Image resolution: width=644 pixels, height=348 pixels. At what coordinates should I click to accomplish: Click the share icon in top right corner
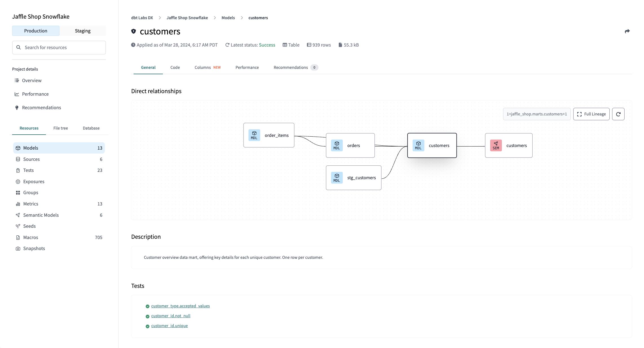628,31
